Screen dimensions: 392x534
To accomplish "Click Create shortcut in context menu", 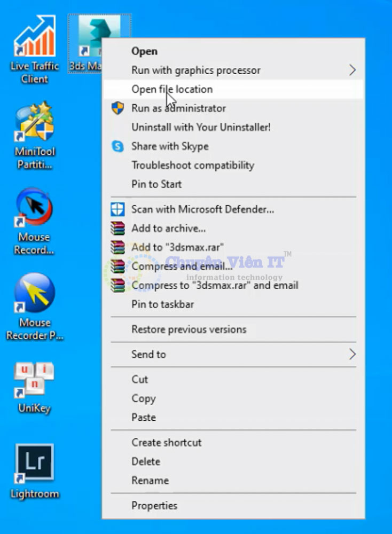I will pyautogui.click(x=167, y=442).
